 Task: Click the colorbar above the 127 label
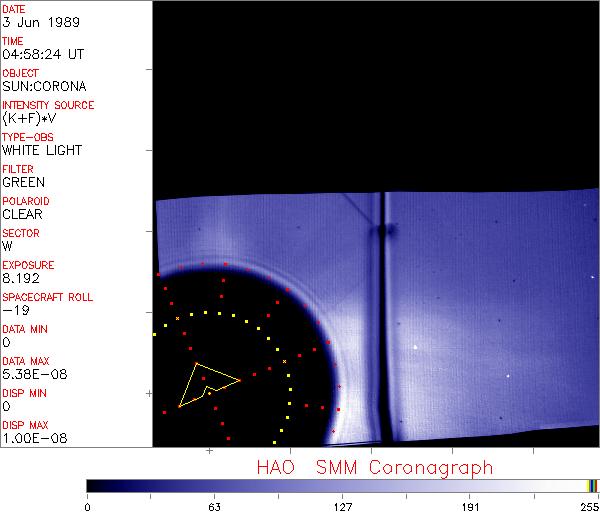pyautogui.click(x=343, y=485)
